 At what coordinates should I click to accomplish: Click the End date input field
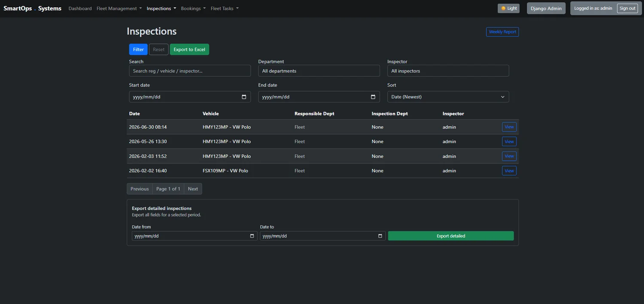319,97
